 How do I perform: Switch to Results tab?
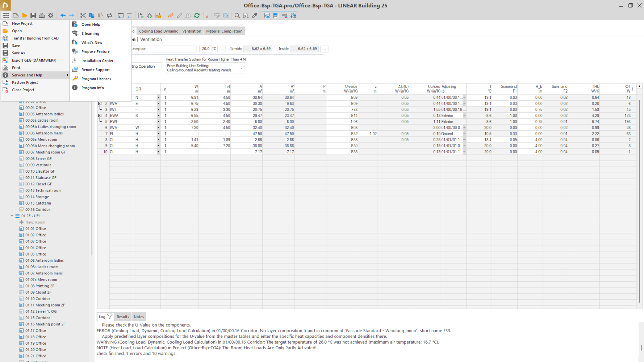pos(123,317)
